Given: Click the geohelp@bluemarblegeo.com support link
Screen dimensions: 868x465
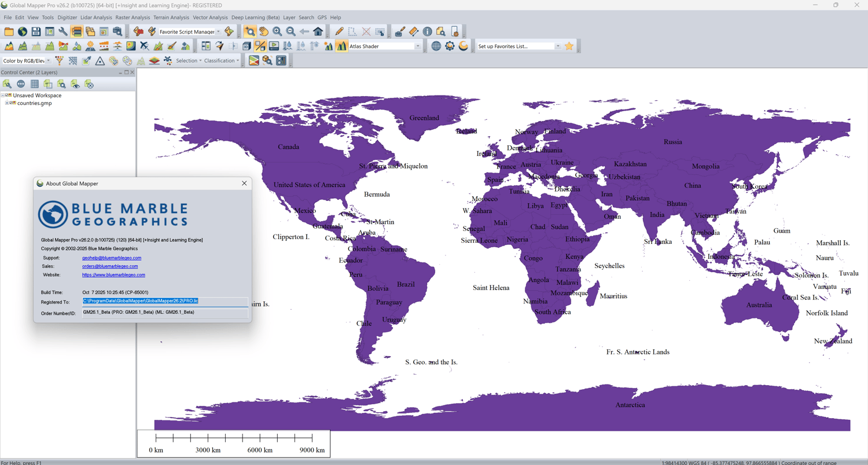Looking at the screenshot, I should tap(112, 258).
